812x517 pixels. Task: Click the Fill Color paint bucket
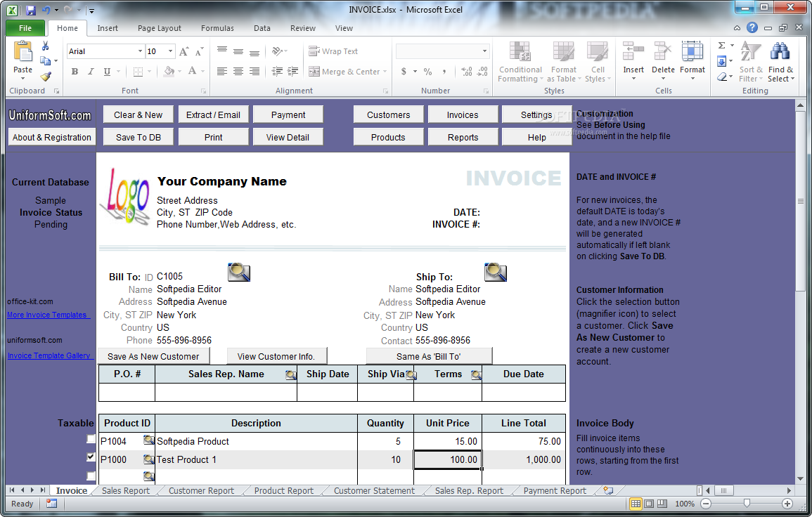click(x=169, y=72)
